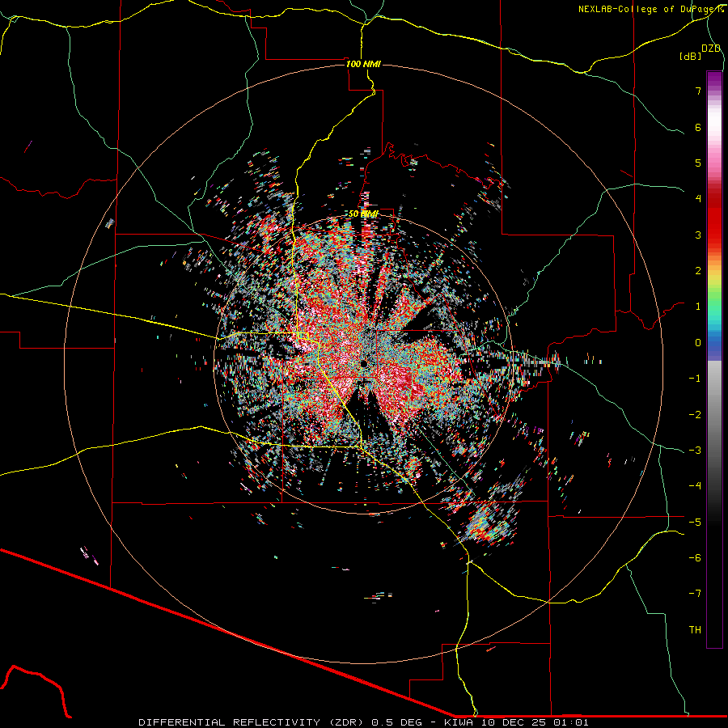Click the 5 dB tick label on scale
The width and height of the screenshot is (728, 728).
click(698, 163)
